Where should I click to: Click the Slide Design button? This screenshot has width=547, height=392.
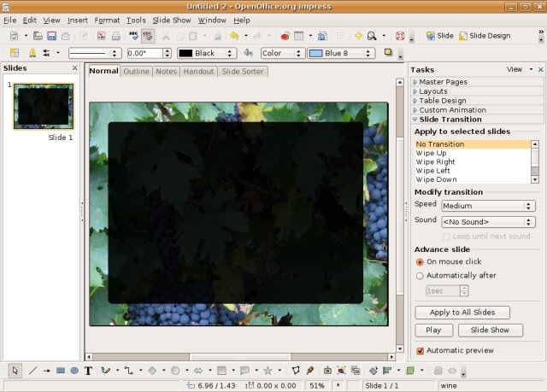click(485, 36)
